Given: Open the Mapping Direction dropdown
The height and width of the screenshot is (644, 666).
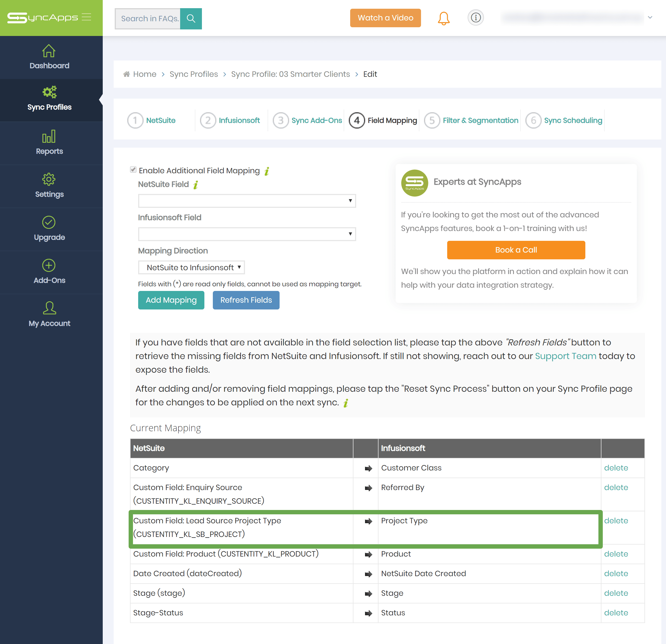Looking at the screenshot, I should pyautogui.click(x=191, y=267).
